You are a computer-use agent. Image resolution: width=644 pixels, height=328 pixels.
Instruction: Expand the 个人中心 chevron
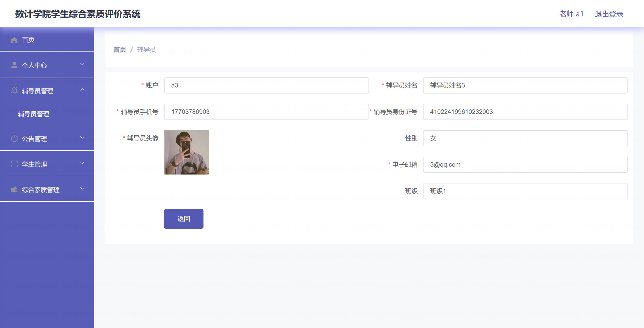coord(82,64)
